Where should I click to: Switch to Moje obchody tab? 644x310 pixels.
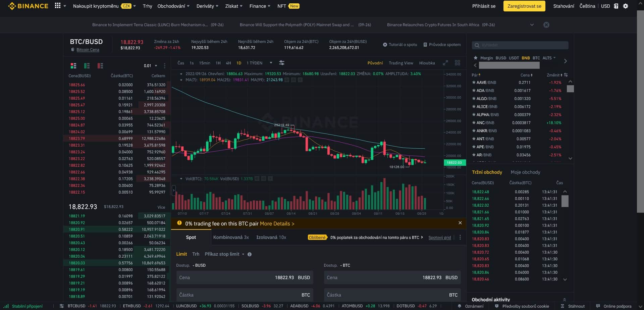point(525,172)
